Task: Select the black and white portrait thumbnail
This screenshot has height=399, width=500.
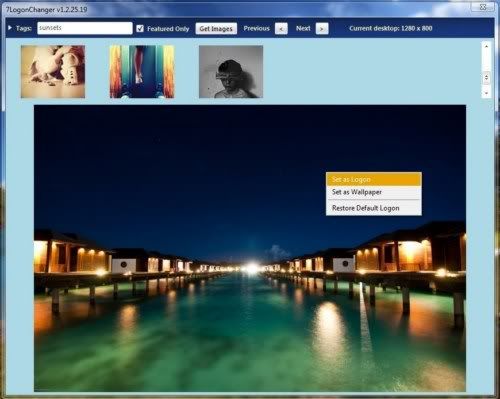Action: (231, 72)
